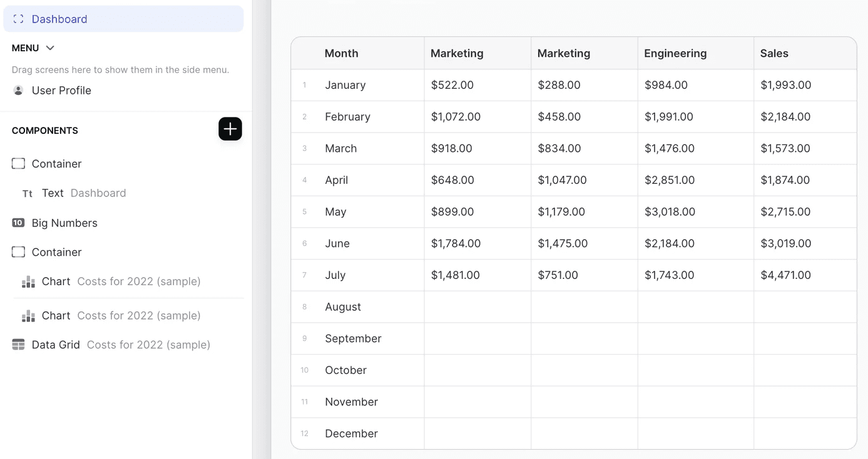Click the empty August Sales cell

[804, 307]
